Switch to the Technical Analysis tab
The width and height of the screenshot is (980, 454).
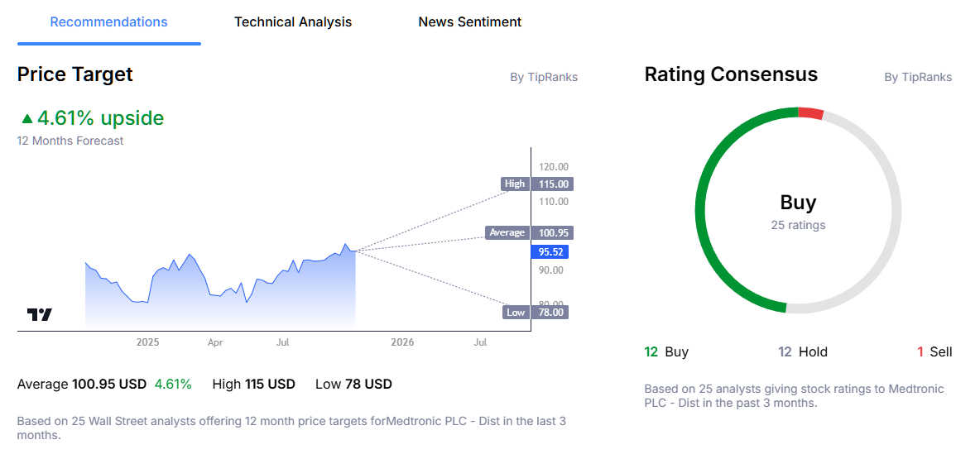tap(293, 22)
